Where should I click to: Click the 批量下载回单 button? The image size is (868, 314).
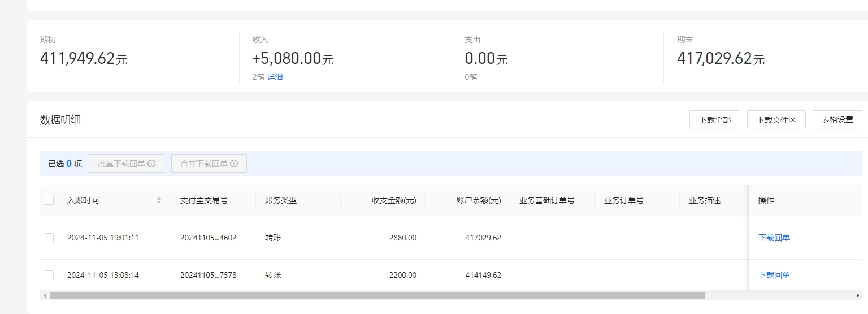click(127, 164)
